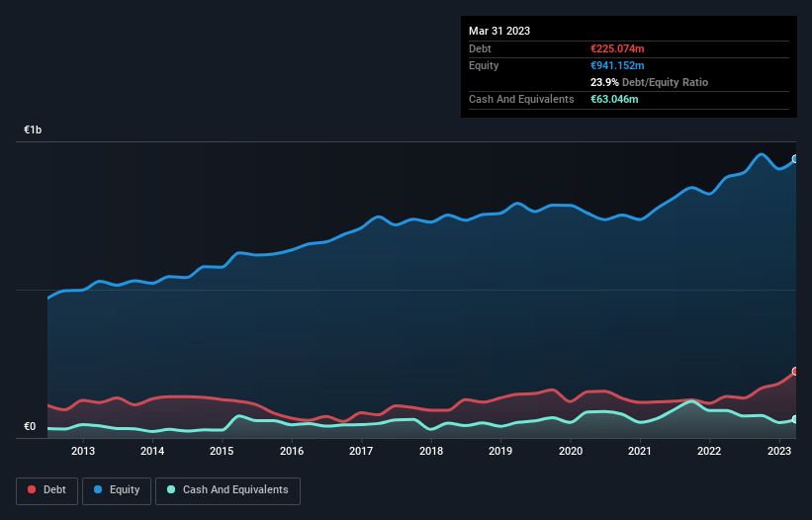
Task: Click the Cash And Equivalents end data point
Action: click(795, 419)
